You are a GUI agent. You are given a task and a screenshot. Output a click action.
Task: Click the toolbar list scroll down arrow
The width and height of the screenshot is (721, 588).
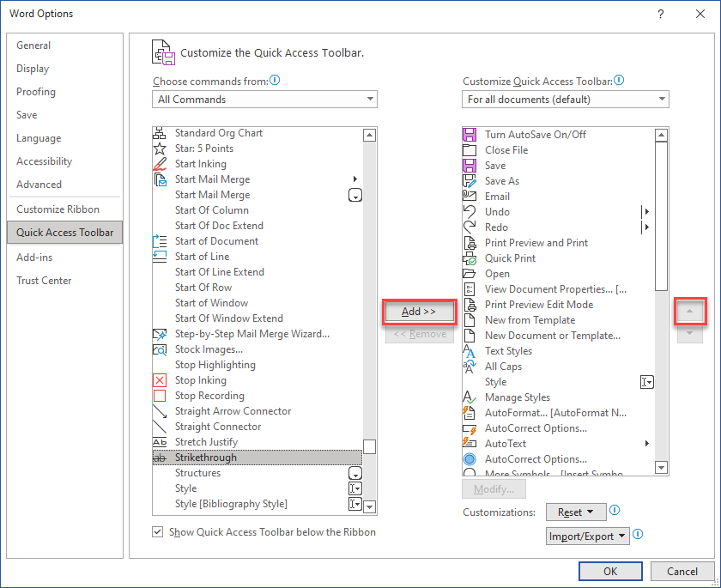pos(661,468)
